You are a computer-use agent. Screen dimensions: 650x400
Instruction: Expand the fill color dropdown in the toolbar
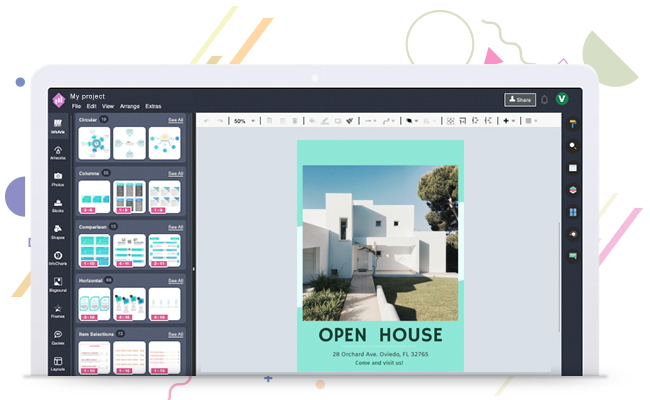tap(411, 121)
